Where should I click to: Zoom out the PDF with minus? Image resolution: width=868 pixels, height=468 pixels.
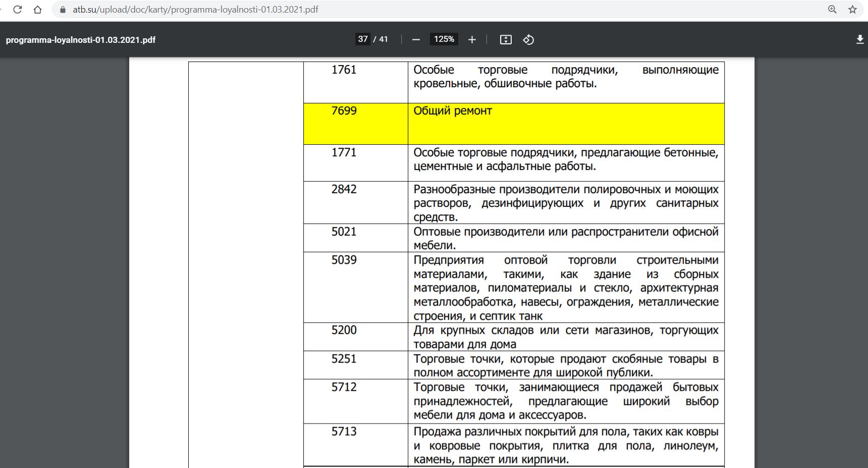point(416,39)
